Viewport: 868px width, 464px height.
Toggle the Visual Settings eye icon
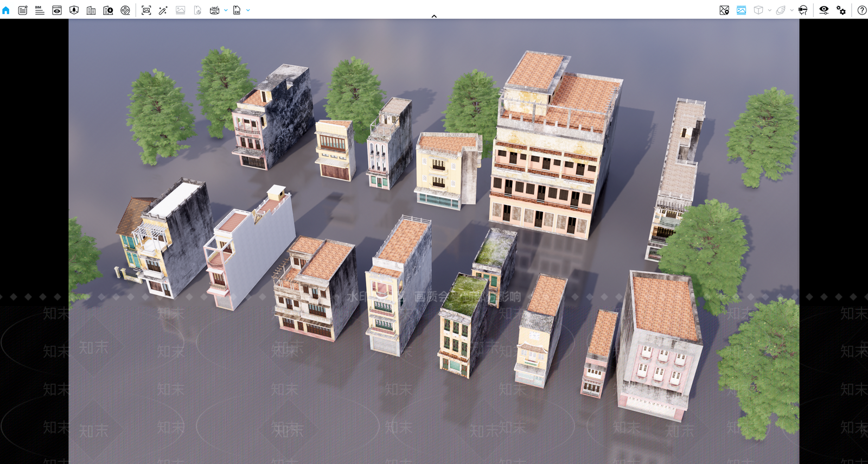pyautogui.click(x=824, y=10)
